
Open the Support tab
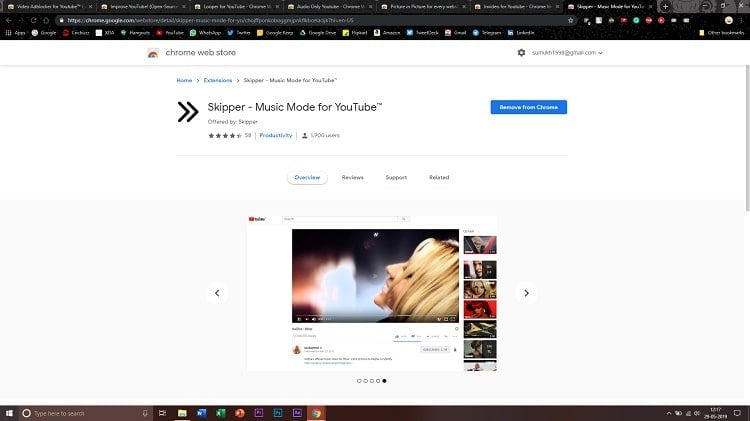pyautogui.click(x=396, y=177)
